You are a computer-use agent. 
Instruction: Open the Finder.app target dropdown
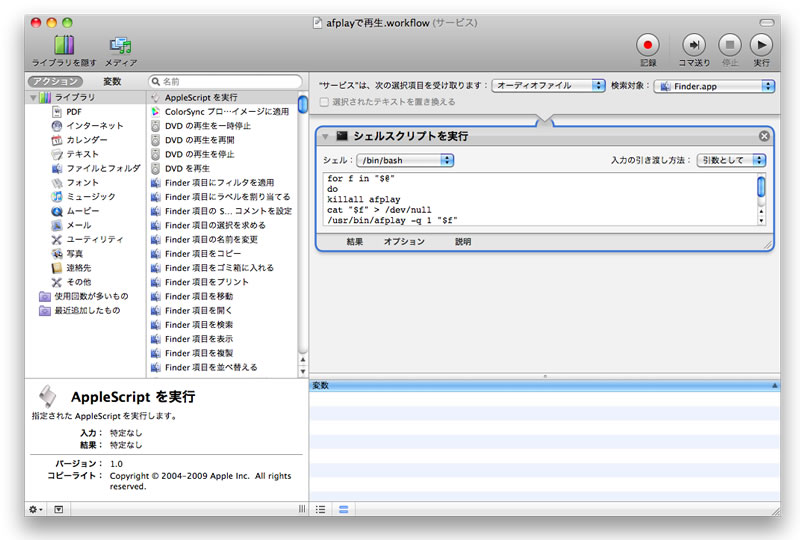(714, 86)
